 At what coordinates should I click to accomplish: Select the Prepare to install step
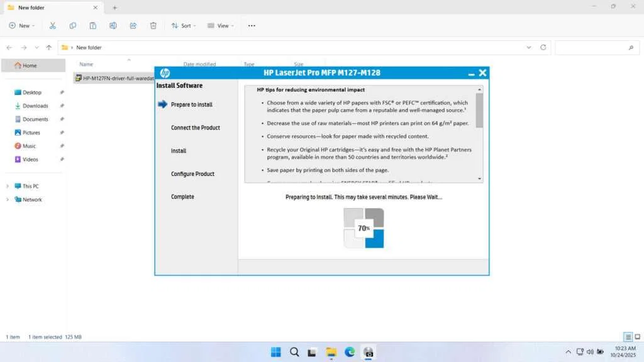pyautogui.click(x=193, y=104)
